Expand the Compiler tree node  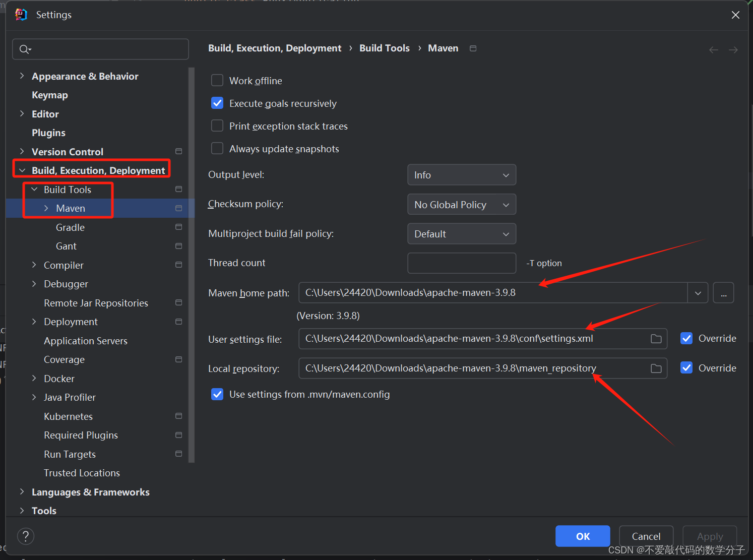[x=34, y=265]
